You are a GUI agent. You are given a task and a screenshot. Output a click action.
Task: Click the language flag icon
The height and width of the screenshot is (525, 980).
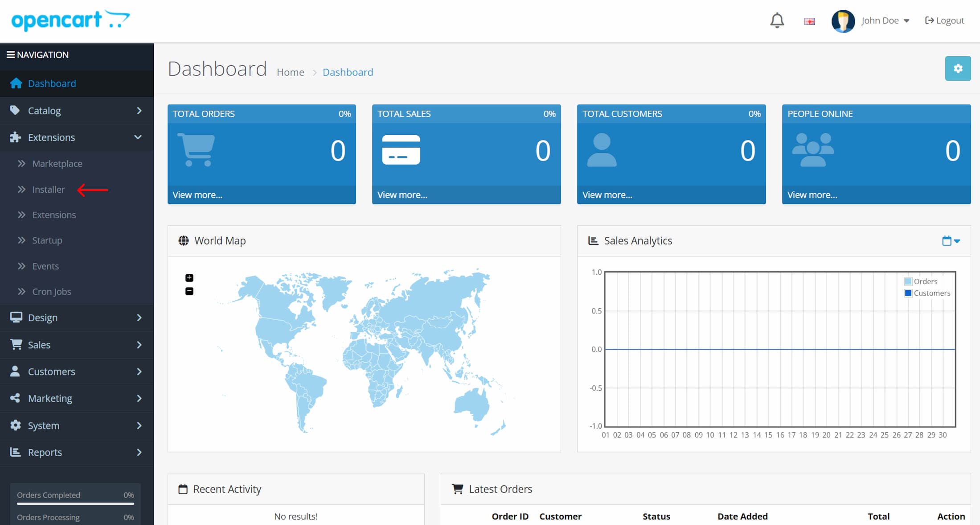click(x=809, y=21)
